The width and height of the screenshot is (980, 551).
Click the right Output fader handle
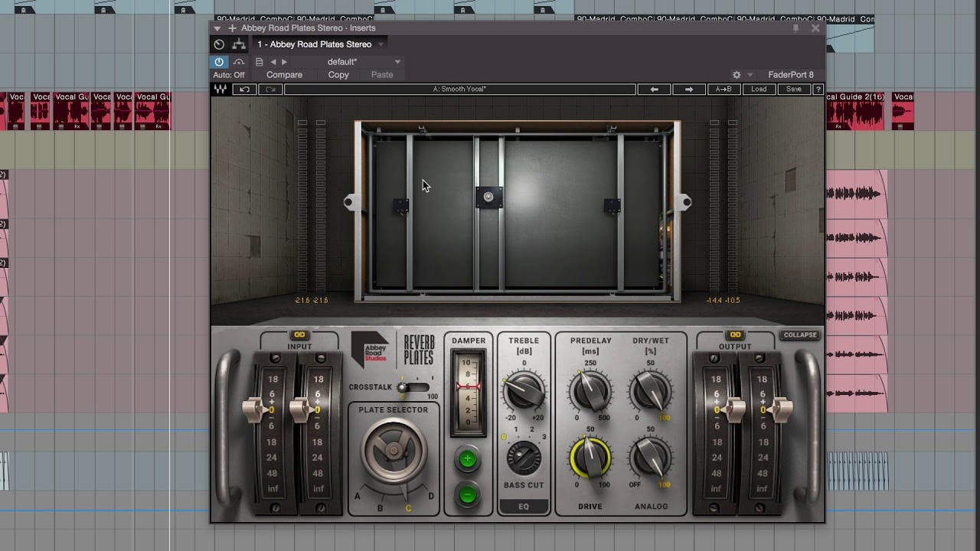[780, 409]
